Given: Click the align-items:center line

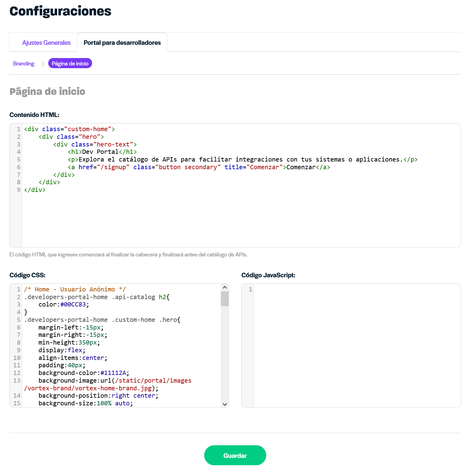Looking at the screenshot, I should tap(73, 358).
